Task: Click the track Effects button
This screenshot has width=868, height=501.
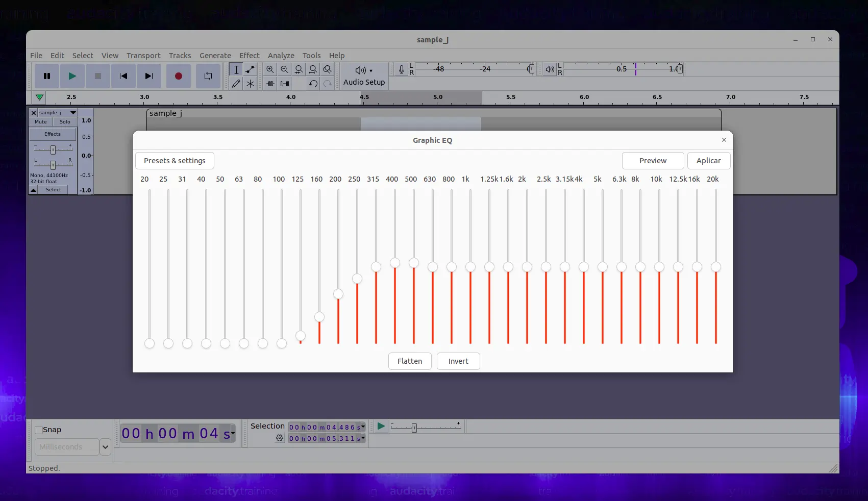Action: (x=53, y=134)
